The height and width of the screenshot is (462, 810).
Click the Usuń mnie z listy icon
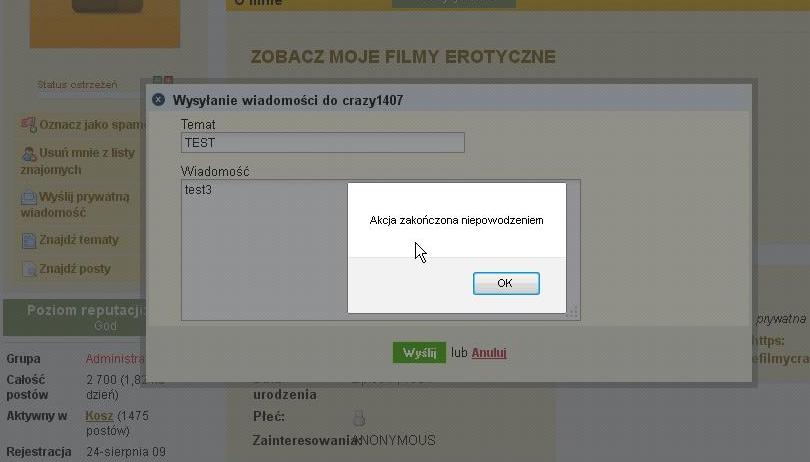tap(29, 153)
